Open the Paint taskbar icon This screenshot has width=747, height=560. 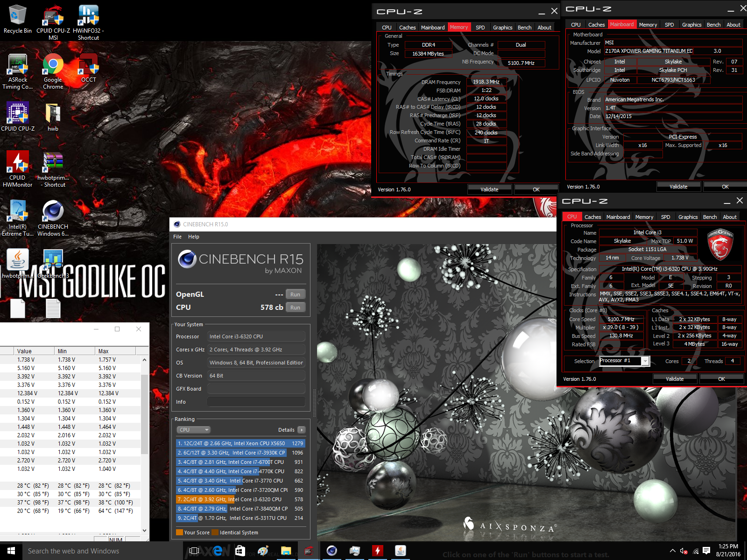click(x=263, y=551)
